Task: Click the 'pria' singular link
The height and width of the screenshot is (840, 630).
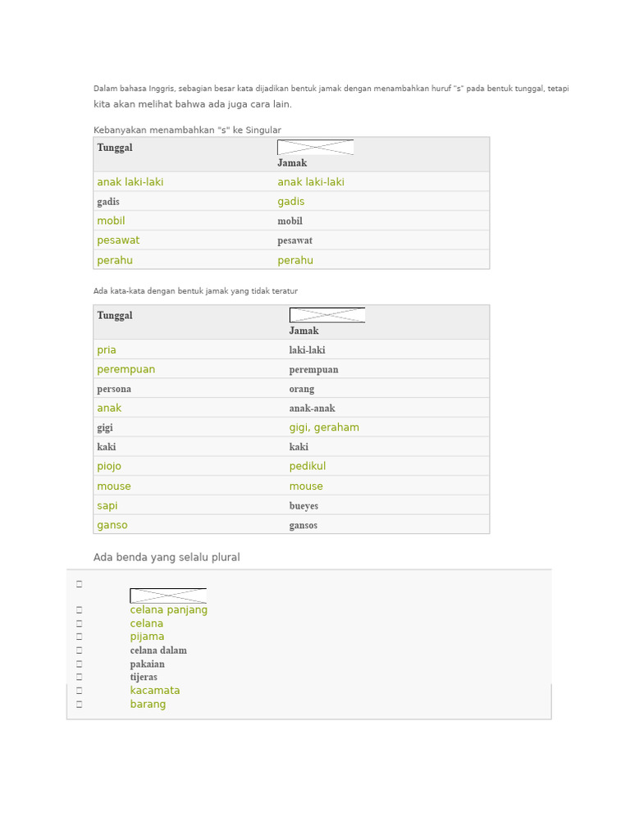Action: coord(106,350)
